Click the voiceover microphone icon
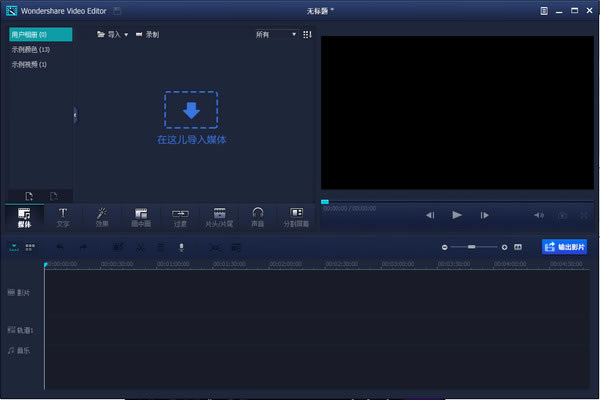 181,248
